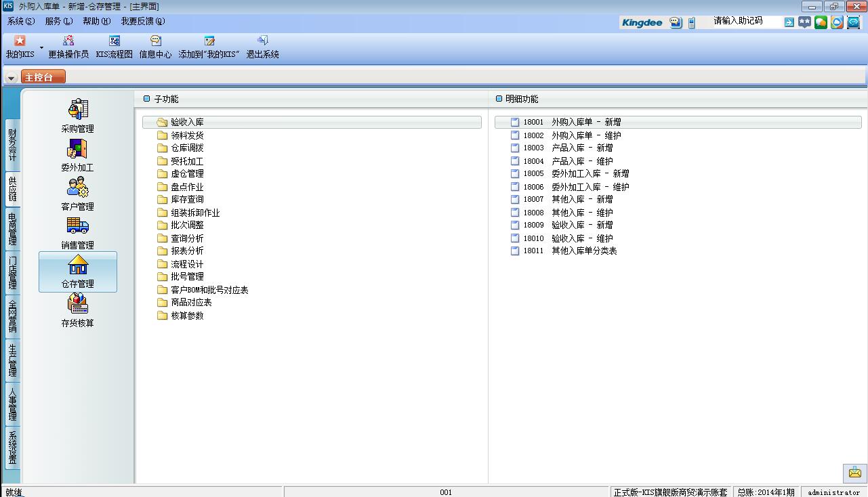Open the 领料发货 folder
Image resolution: width=868 pixels, height=497 pixels.
point(186,135)
